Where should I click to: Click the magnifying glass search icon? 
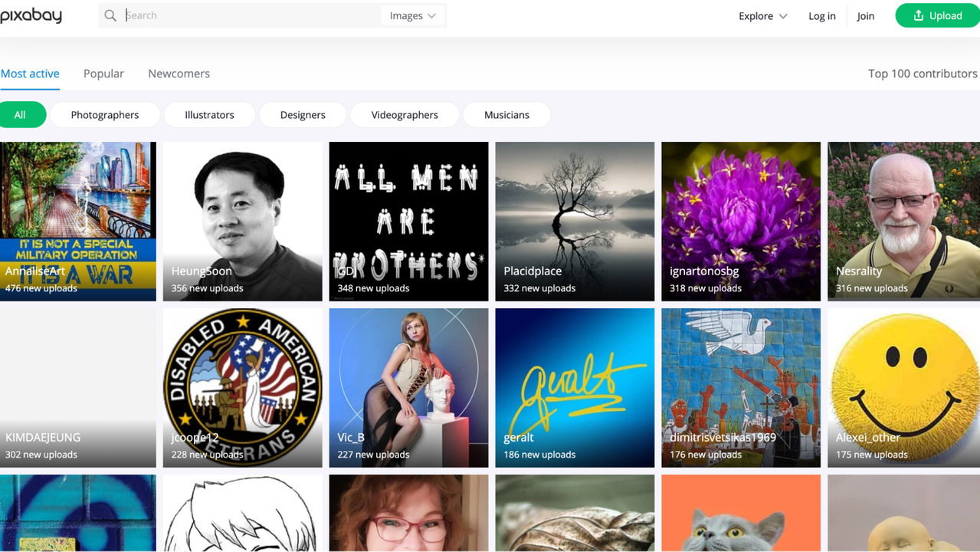click(x=110, y=15)
